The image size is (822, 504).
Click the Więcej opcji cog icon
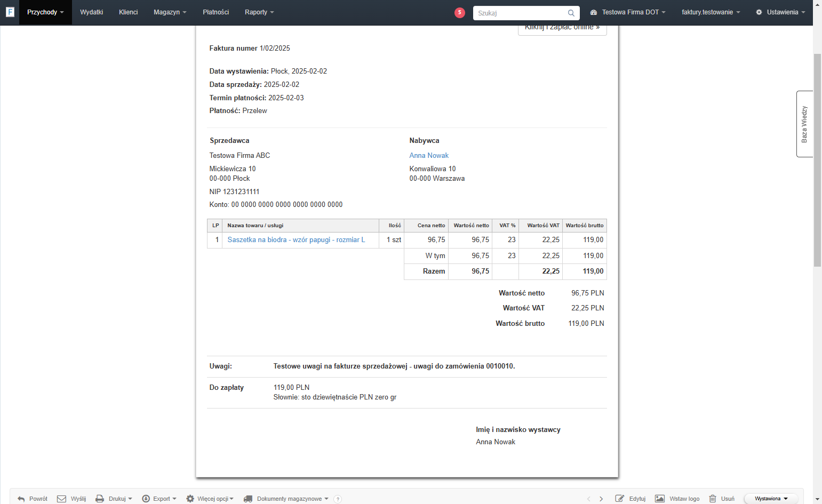click(x=190, y=499)
